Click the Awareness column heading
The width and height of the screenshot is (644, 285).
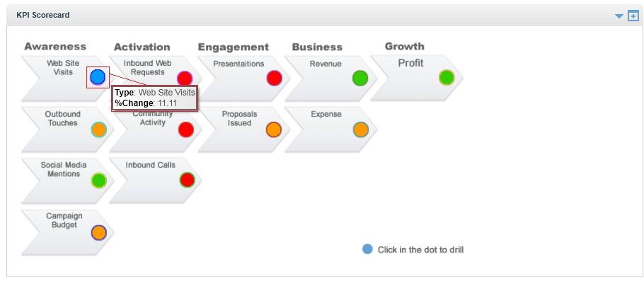point(55,47)
